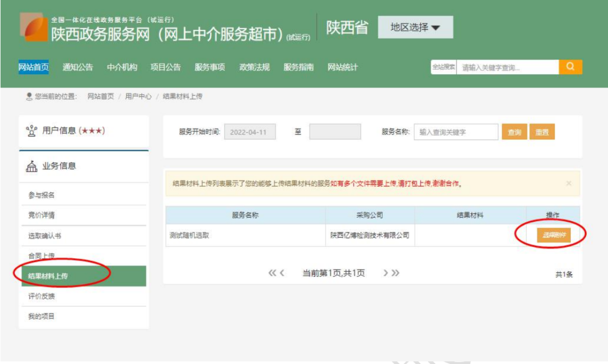Open the 业务信息 sidebar section
The width and height of the screenshot is (608, 364).
(84, 167)
